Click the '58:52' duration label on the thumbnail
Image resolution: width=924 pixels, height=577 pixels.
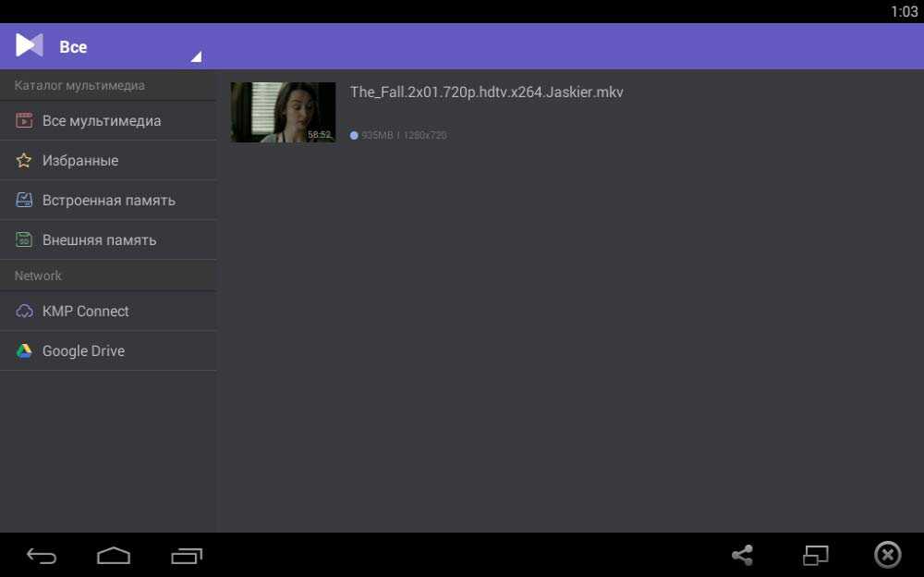(320, 134)
